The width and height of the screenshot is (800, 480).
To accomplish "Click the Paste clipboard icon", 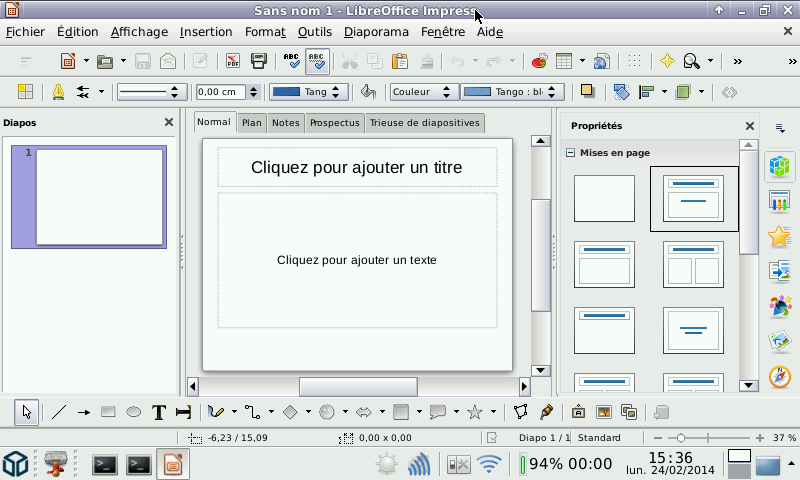I will [400, 61].
